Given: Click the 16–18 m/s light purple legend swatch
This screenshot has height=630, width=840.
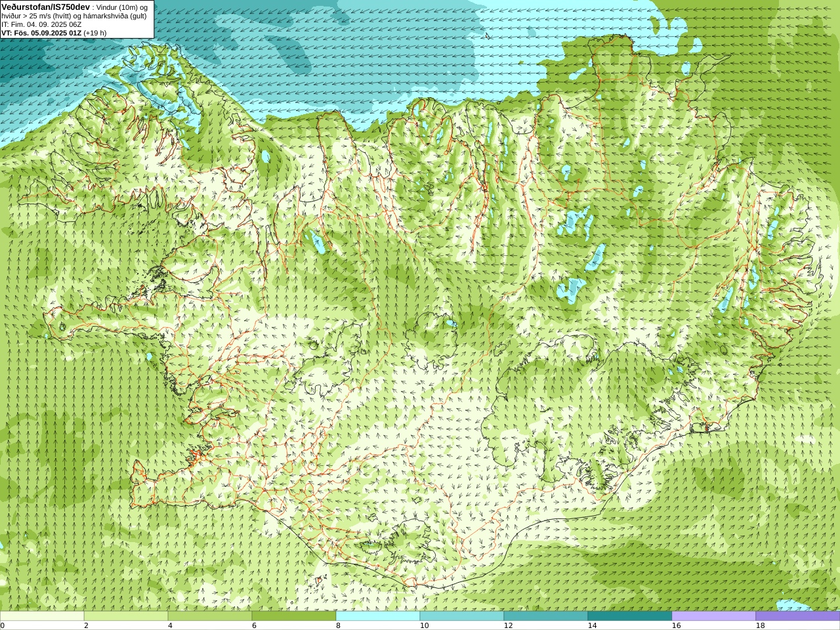Looking at the screenshot, I should pos(714,616).
